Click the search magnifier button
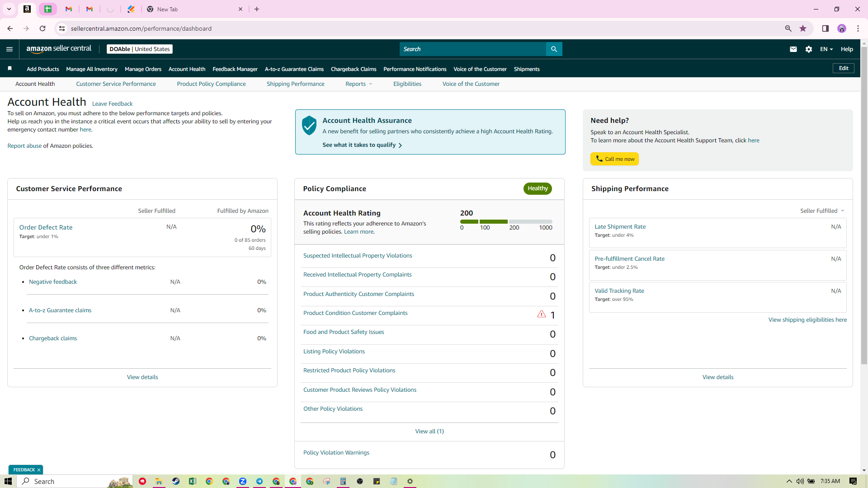 click(554, 49)
